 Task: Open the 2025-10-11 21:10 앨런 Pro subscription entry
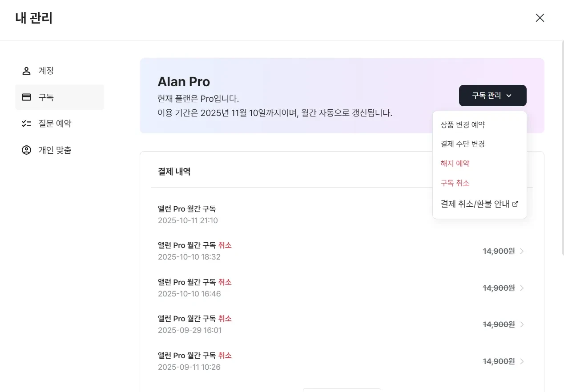pos(267,214)
